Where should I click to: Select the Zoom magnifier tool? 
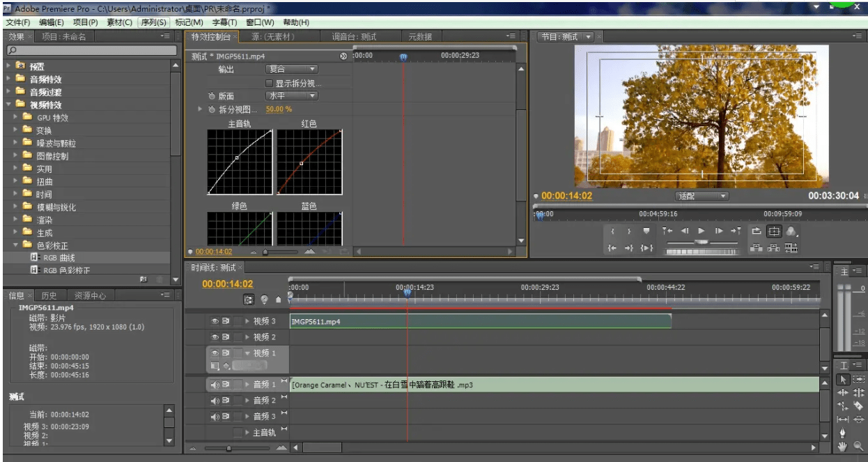(x=858, y=446)
